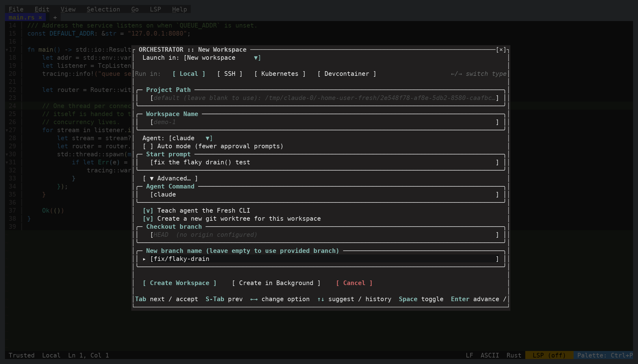Click Local in the status bar
The image size is (638, 364).
pyautogui.click(x=51, y=355)
